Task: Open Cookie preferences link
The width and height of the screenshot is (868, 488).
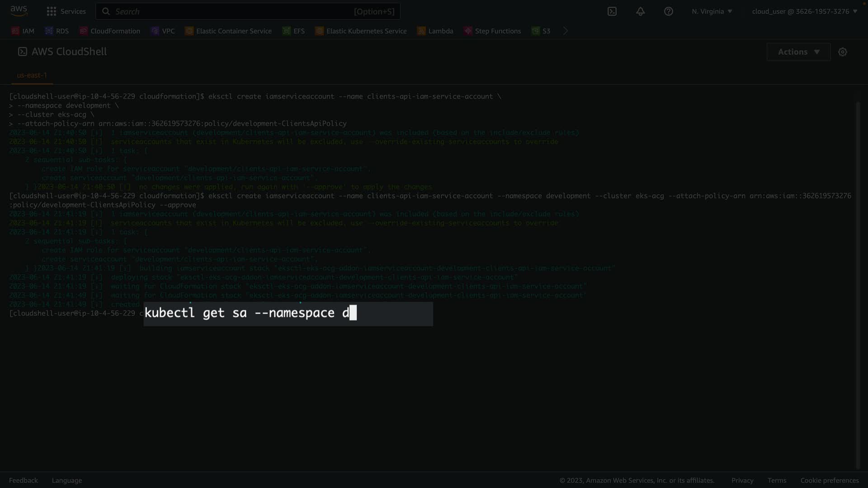Action: click(829, 480)
